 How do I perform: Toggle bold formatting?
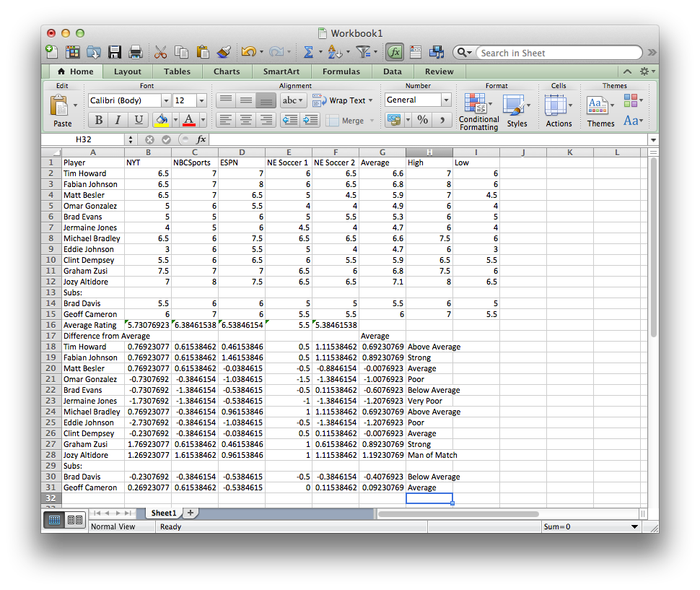pyautogui.click(x=99, y=119)
